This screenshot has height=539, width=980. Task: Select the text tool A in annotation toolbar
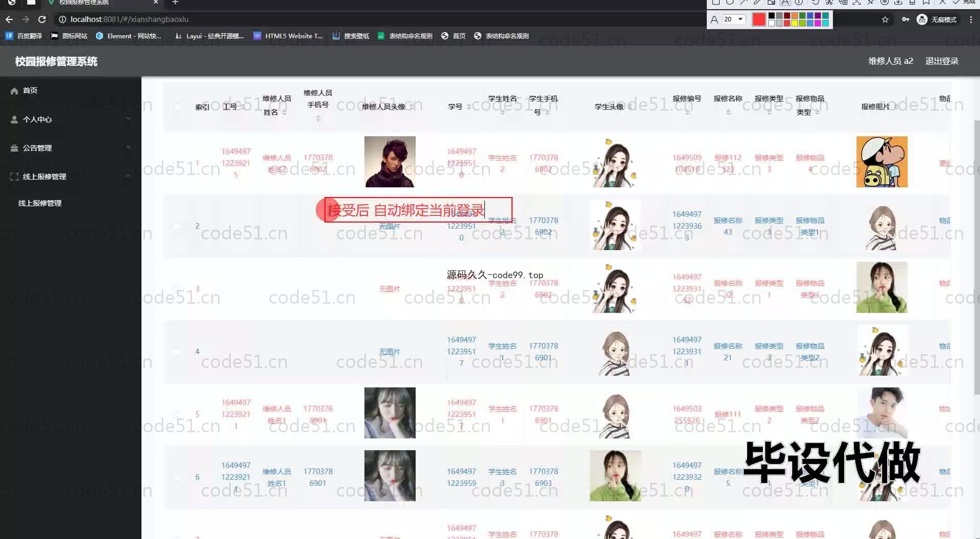[x=785, y=2]
